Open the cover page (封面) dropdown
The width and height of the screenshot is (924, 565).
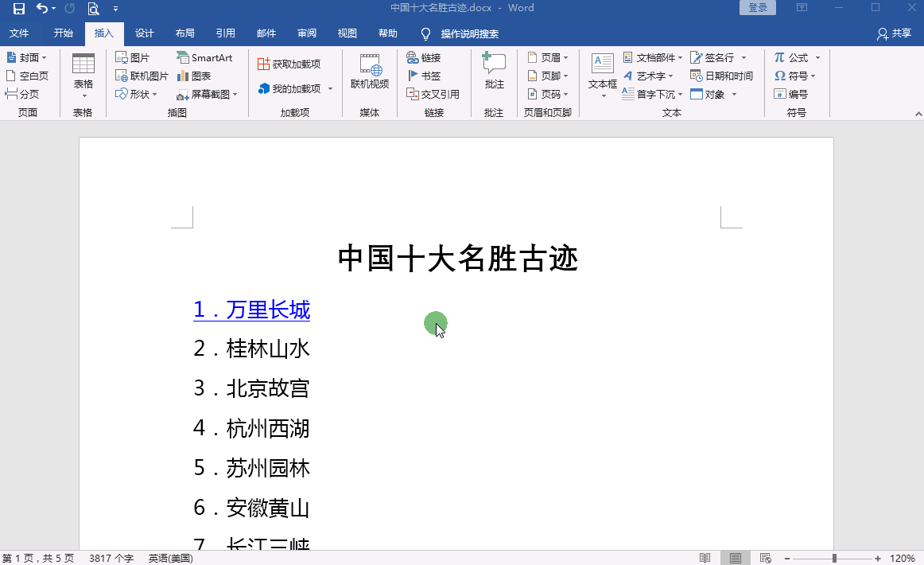[26, 58]
